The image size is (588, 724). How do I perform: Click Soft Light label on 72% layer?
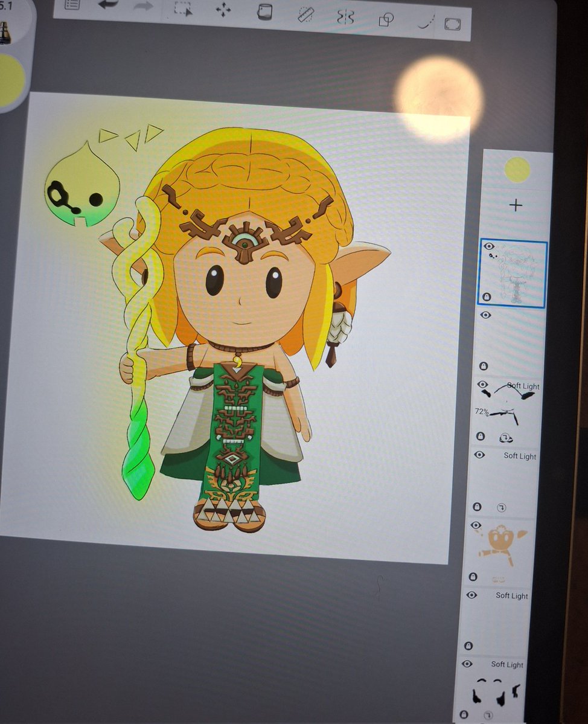[x=523, y=386]
